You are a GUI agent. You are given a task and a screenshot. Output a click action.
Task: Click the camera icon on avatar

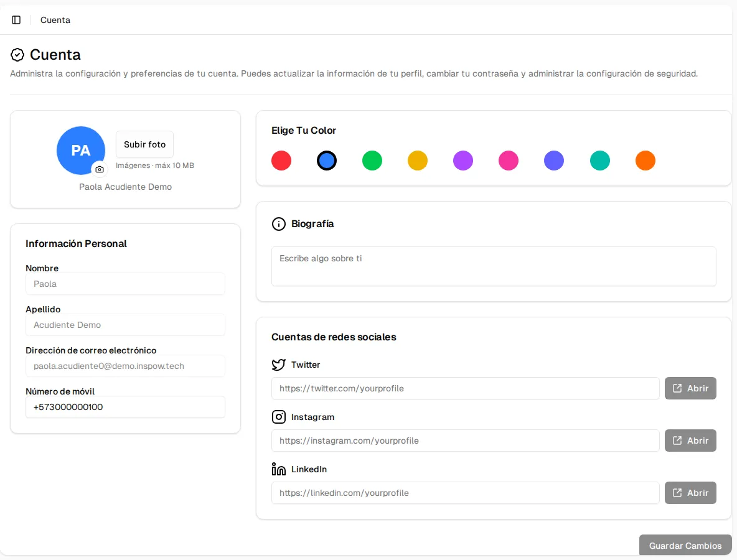tap(100, 169)
